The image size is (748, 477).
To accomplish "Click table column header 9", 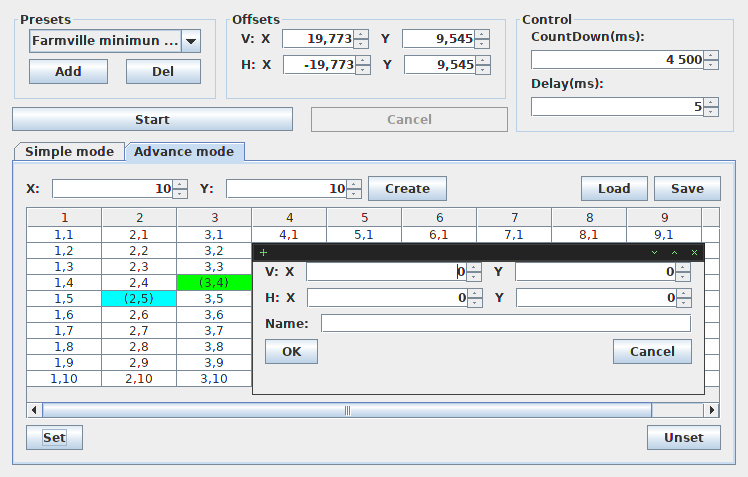I will [665, 218].
